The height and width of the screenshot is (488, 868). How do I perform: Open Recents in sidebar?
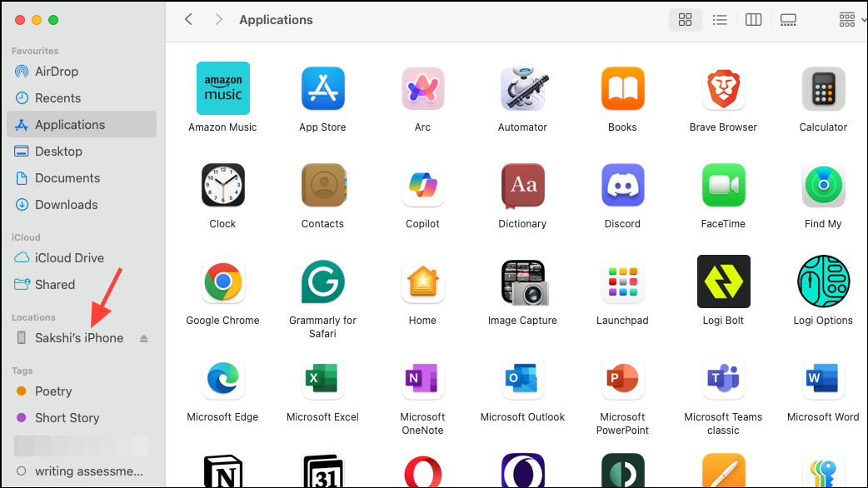point(82,98)
